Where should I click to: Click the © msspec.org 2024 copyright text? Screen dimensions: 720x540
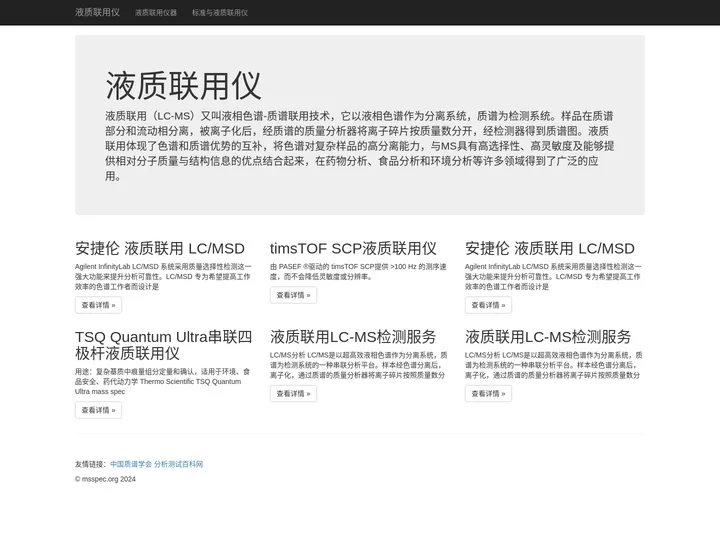(x=105, y=479)
